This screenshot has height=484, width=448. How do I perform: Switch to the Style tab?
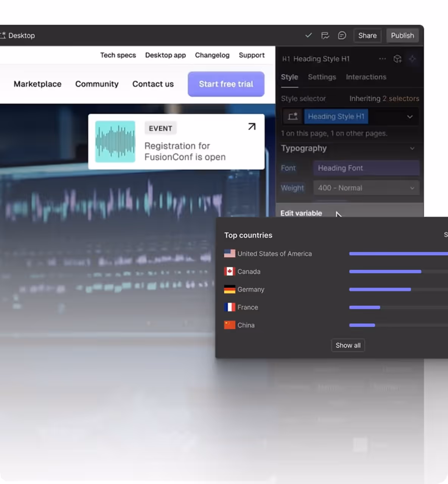coord(289,77)
